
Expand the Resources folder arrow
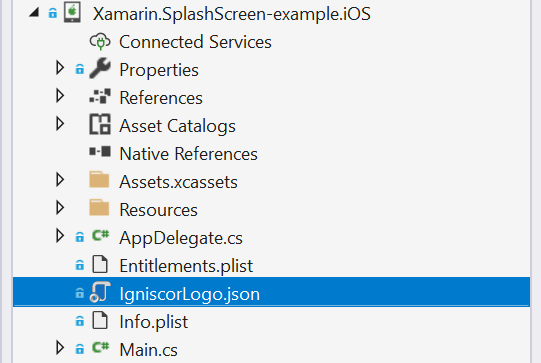click(x=60, y=208)
